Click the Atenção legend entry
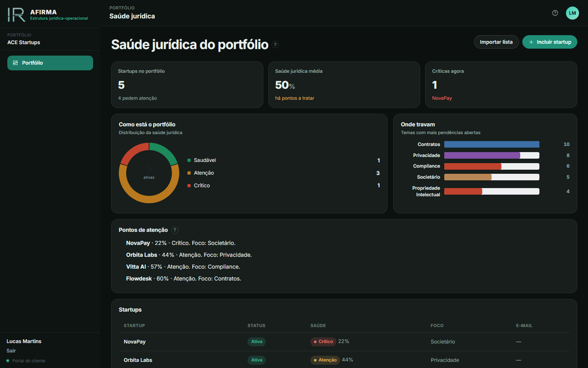This screenshot has height=368, width=588. pos(283,173)
